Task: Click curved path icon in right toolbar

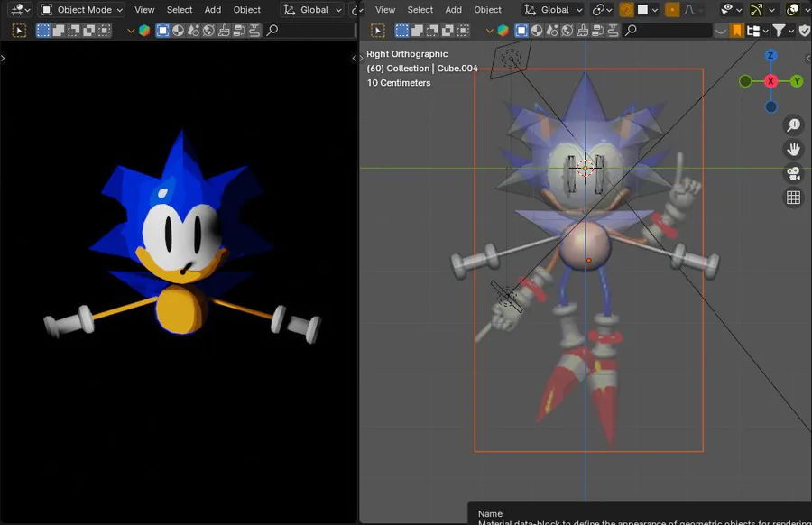Action: click(x=614, y=31)
